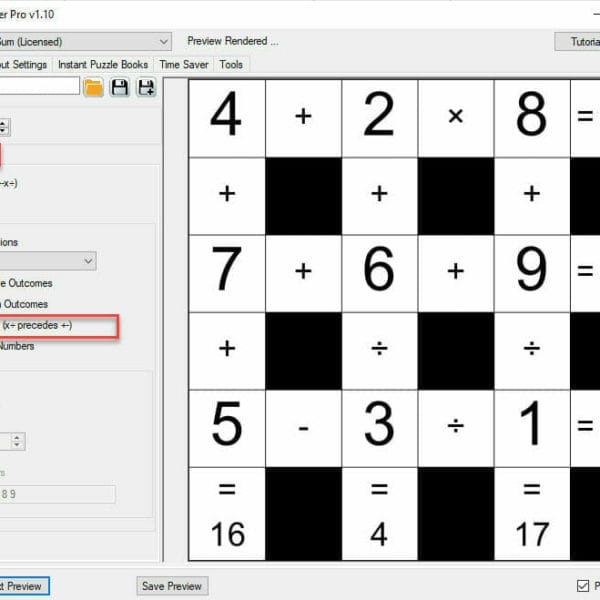Open the puzzle type dropdown (Licensed)
This screenshot has height=600, width=600.
[85, 42]
